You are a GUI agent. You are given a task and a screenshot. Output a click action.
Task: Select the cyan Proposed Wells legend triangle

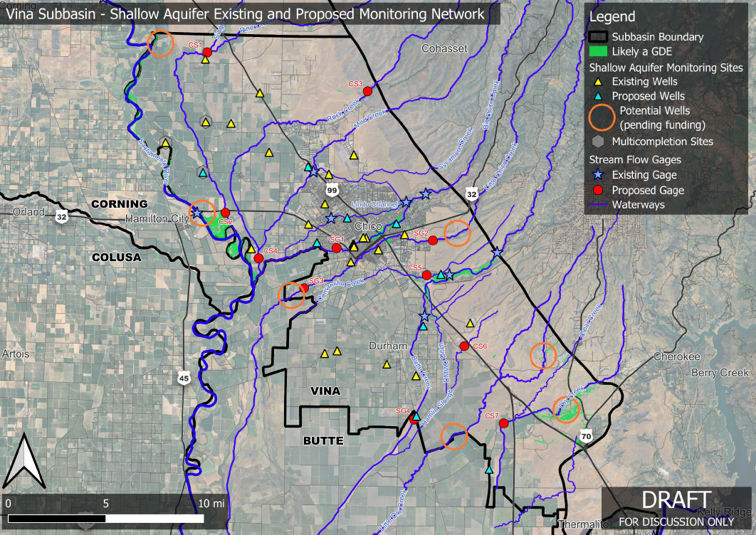(598, 96)
